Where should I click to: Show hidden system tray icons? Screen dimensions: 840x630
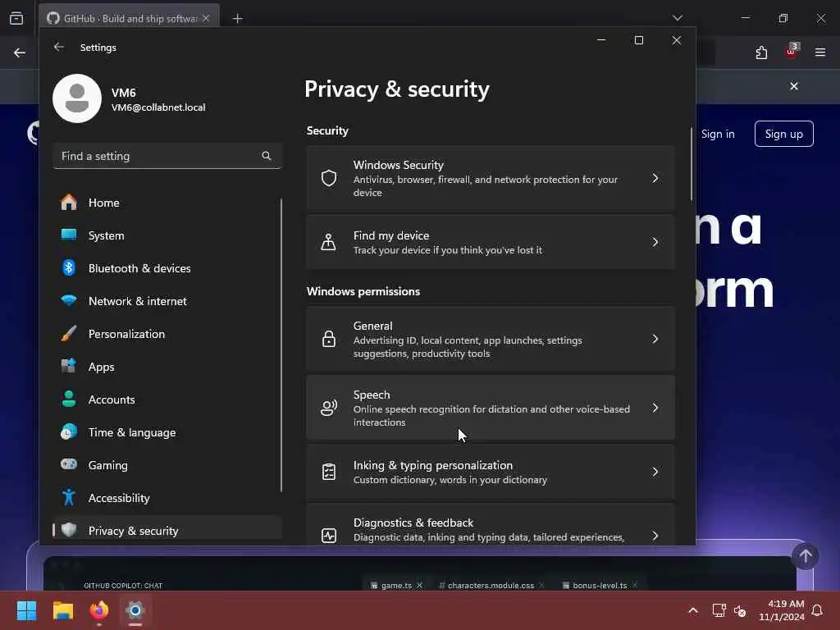692,610
